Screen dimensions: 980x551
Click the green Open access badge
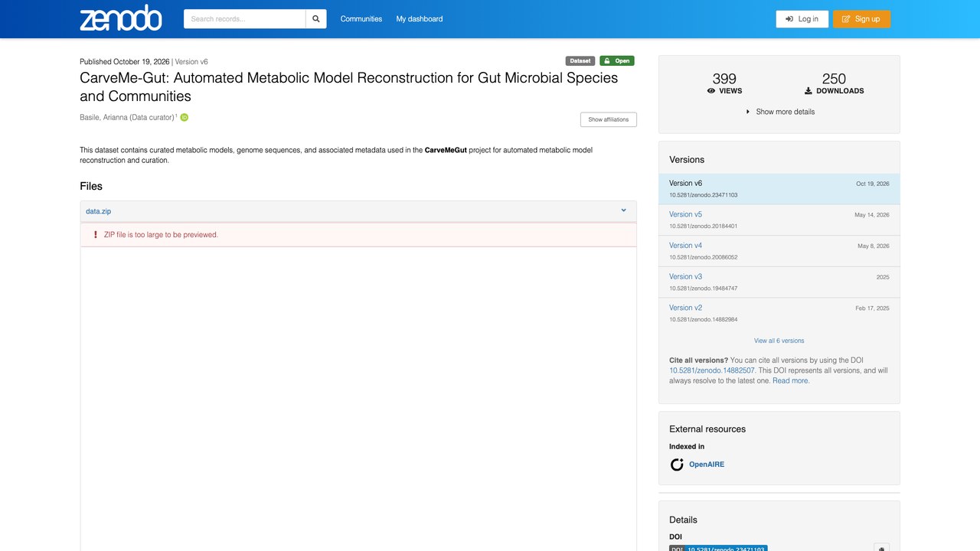pos(617,60)
